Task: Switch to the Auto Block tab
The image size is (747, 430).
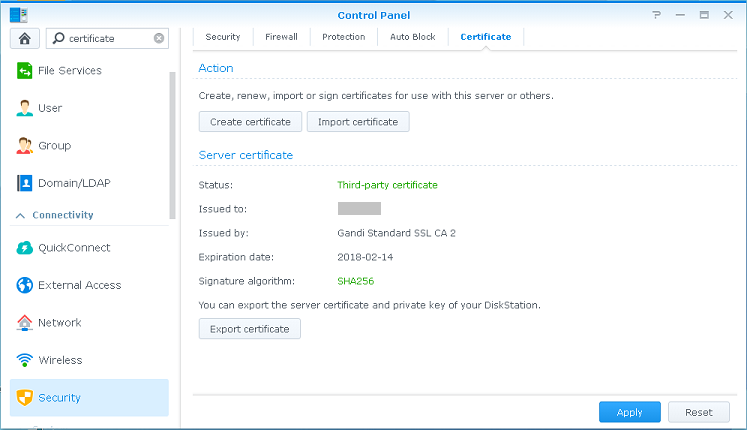Action: coord(412,37)
